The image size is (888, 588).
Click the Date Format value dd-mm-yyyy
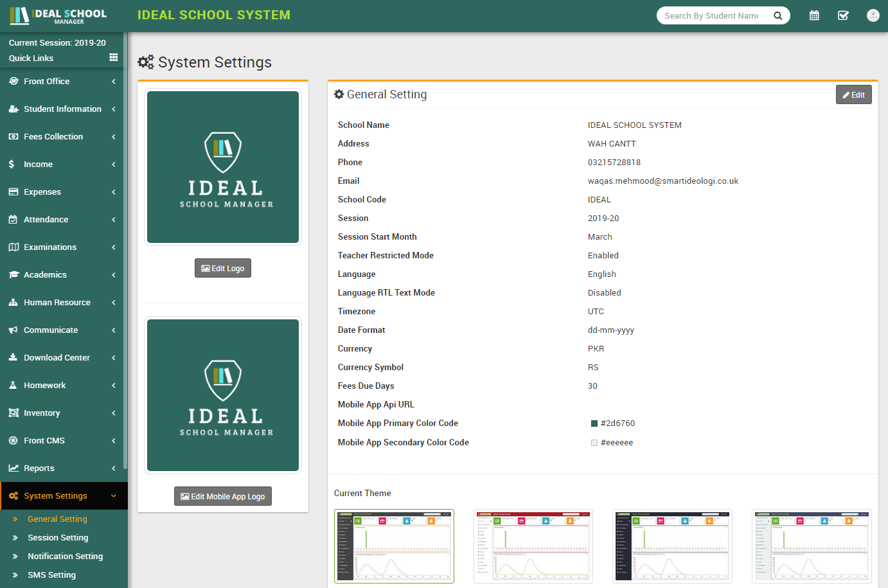coord(611,330)
